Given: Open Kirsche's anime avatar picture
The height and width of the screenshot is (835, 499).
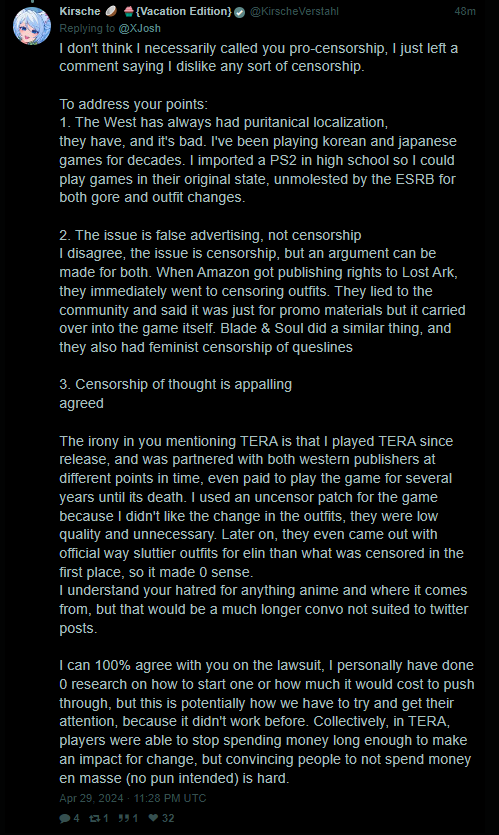Looking at the screenshot, I should [x=32, y=26].
